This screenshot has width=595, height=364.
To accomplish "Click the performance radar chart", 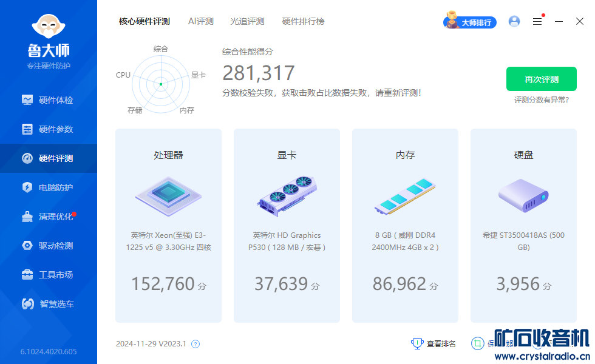I will point(161,84).
